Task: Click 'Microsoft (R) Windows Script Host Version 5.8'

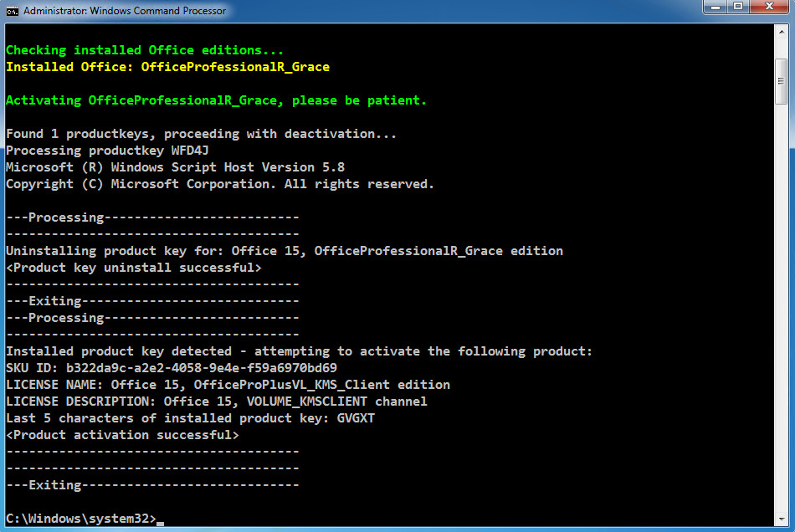Action: (x=176, y=167)
